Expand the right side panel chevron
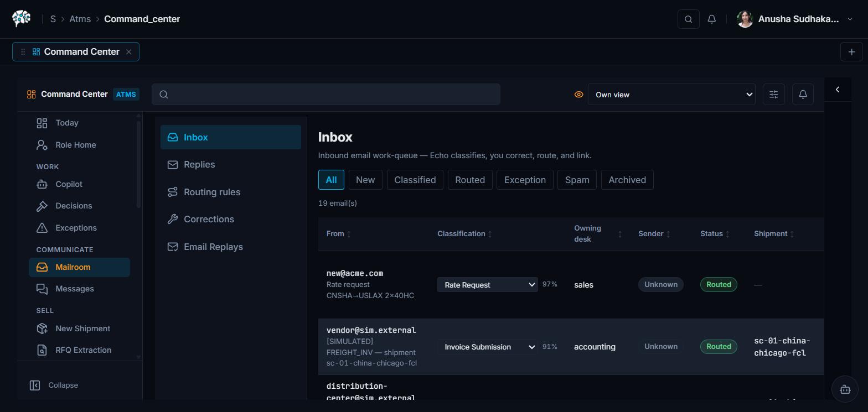The width and height of the screenshot is (868, 412). (838, 90)
